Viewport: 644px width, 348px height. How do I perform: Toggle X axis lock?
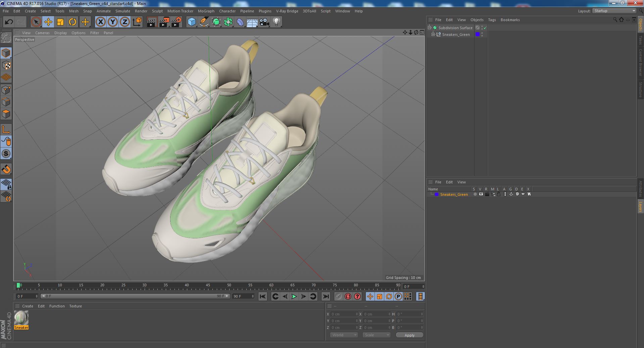100,22
